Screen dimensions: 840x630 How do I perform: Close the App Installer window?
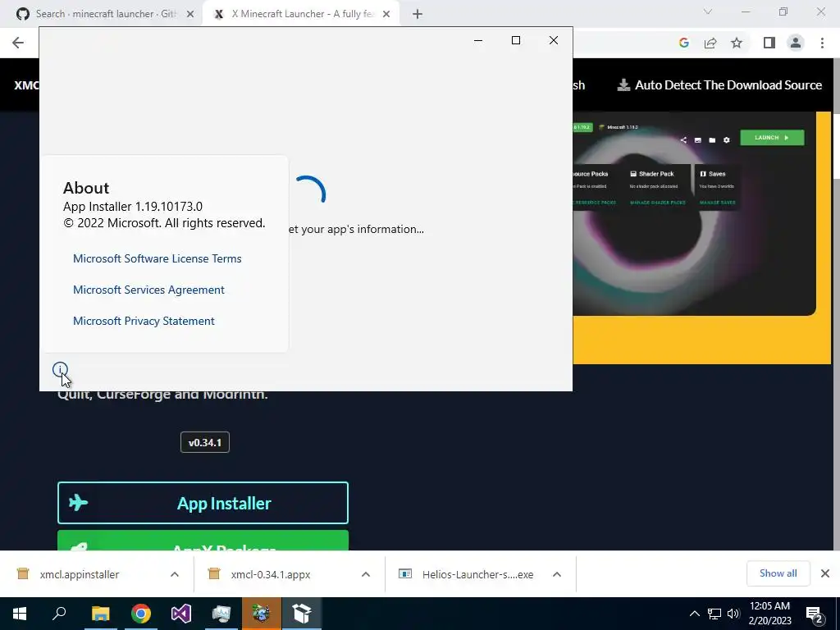pos(554,40)
